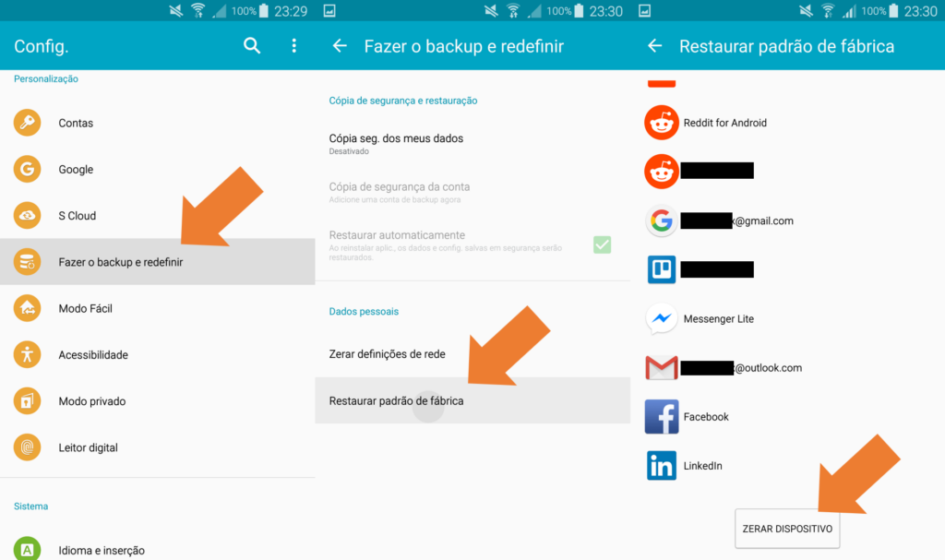The height and width of the screenshot is (560, 945).
Task: Tap the LinkedIn account icon
Action: coord(662,466)
